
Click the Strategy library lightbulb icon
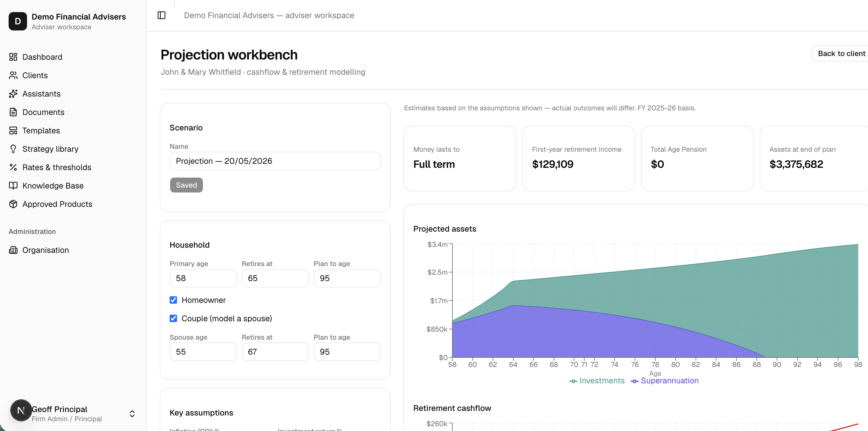pos(13,149)
